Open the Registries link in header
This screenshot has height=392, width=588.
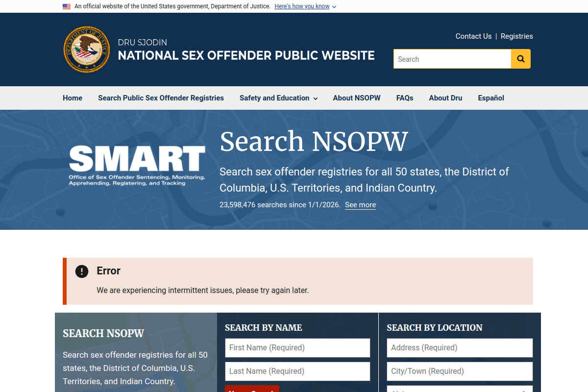(x=517, y=36)
